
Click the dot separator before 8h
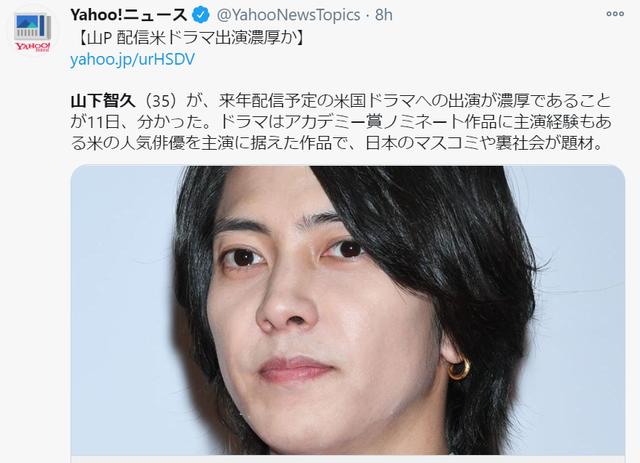click(x=368, y=16)
